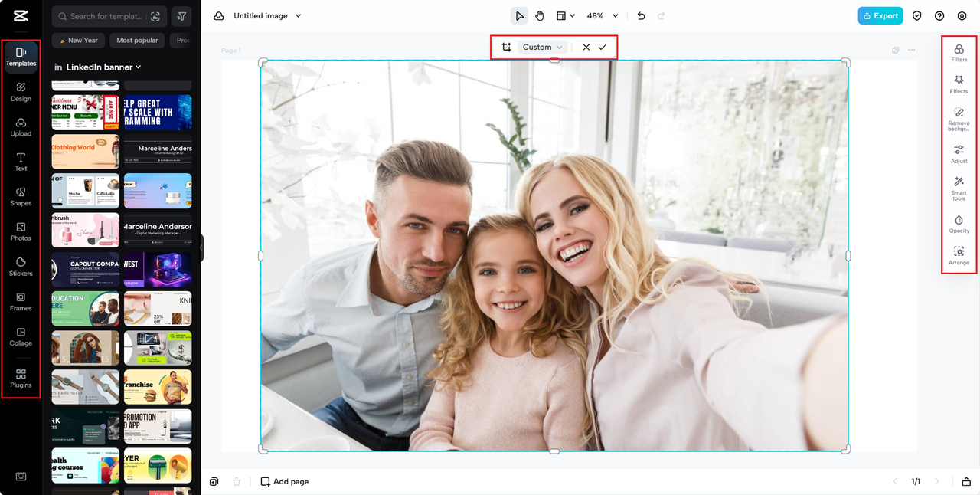This screenshot has height=495, width=980.
Task: Open the Plugins panel
Action: click(x=21, y=379)
